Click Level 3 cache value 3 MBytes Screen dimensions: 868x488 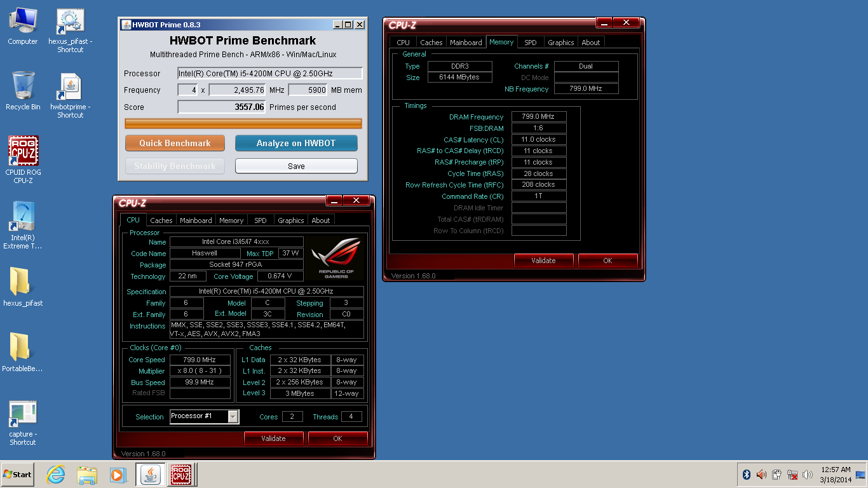pyautogui.click(x=301, y=394)
